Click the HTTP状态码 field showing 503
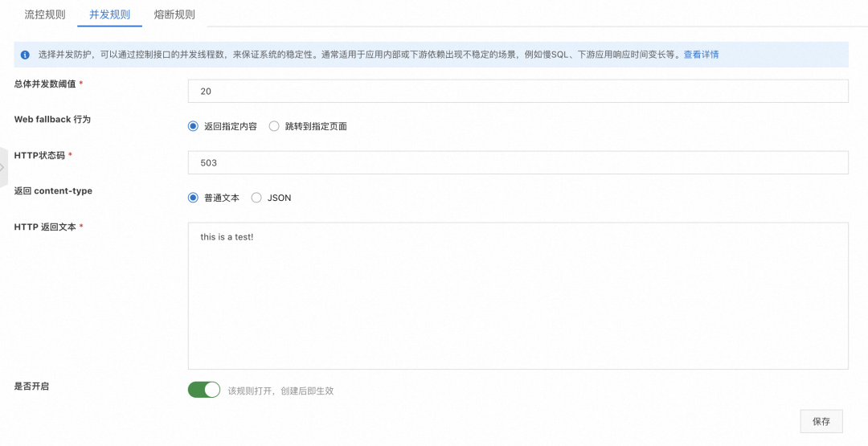Viewport: 868px width, 446px height. (x=518, y=162)
